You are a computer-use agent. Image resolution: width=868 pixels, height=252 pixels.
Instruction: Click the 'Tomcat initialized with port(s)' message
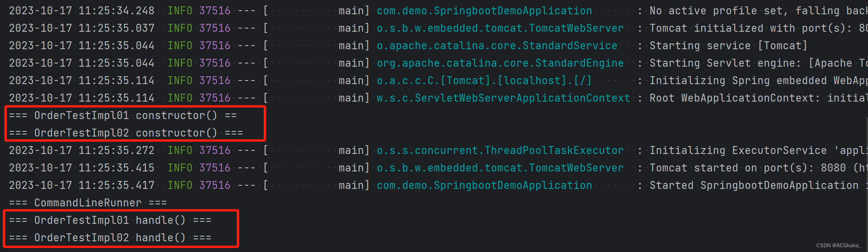click(x=759, y=29)
